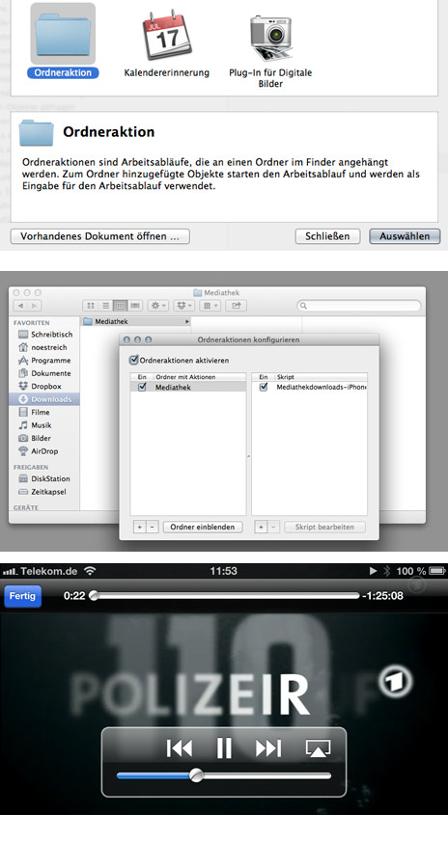
Task: Click the video progress scrubber bar
Action: 226,596
